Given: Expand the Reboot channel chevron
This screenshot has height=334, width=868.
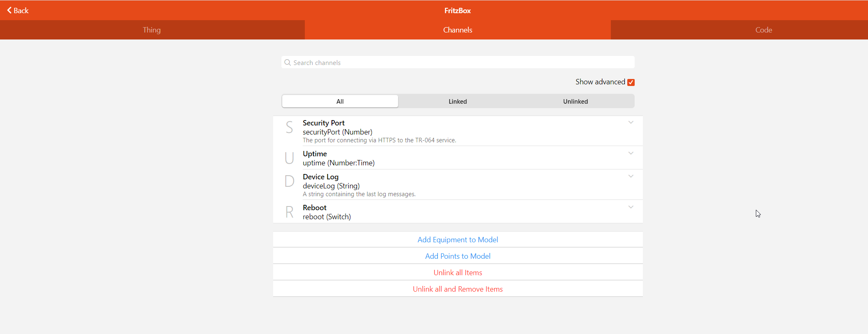Looking at the screenshot, I should point(631,207).
